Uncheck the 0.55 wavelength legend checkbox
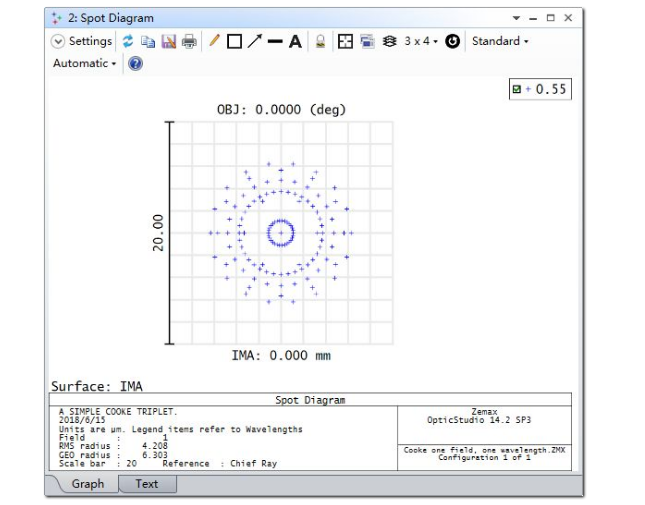This screenshot has height=505, width=645. (517, 89)
